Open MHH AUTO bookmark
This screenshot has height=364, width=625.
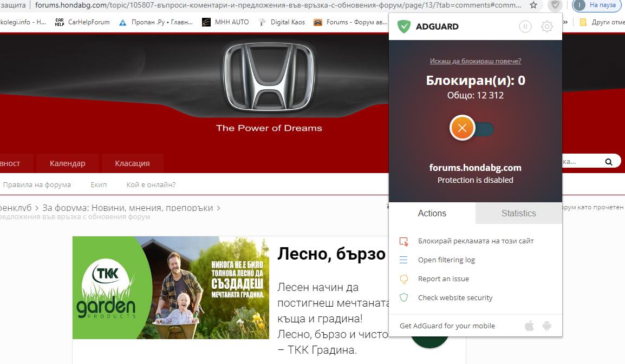tap(226, 22)
